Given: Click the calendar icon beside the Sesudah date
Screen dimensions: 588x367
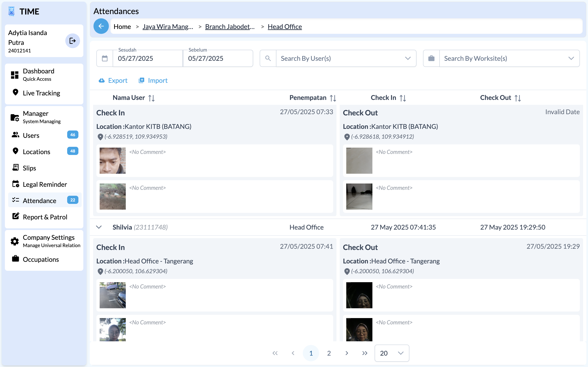Looking at the screenshot, I should (105, 59).
